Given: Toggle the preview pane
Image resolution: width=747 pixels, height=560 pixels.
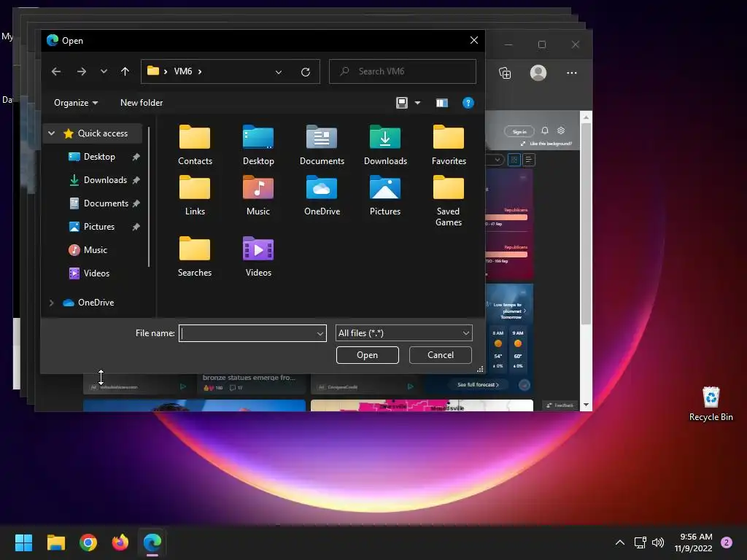Looking at the screenshot, I should 441,103.
